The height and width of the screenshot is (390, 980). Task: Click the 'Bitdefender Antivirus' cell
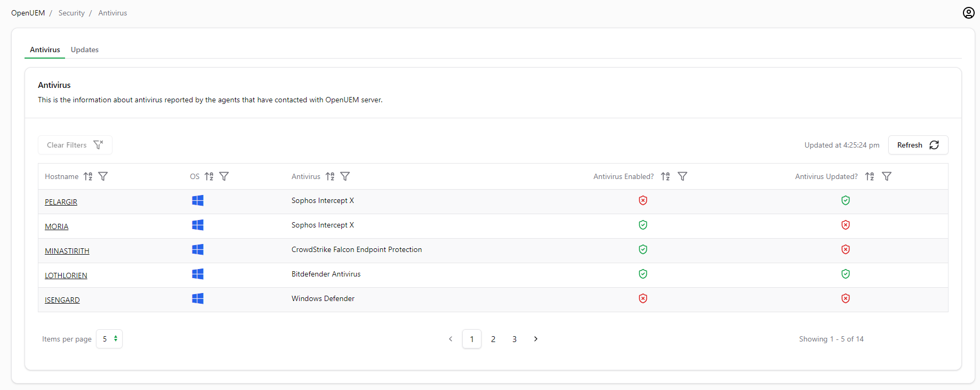pos(326,274)
